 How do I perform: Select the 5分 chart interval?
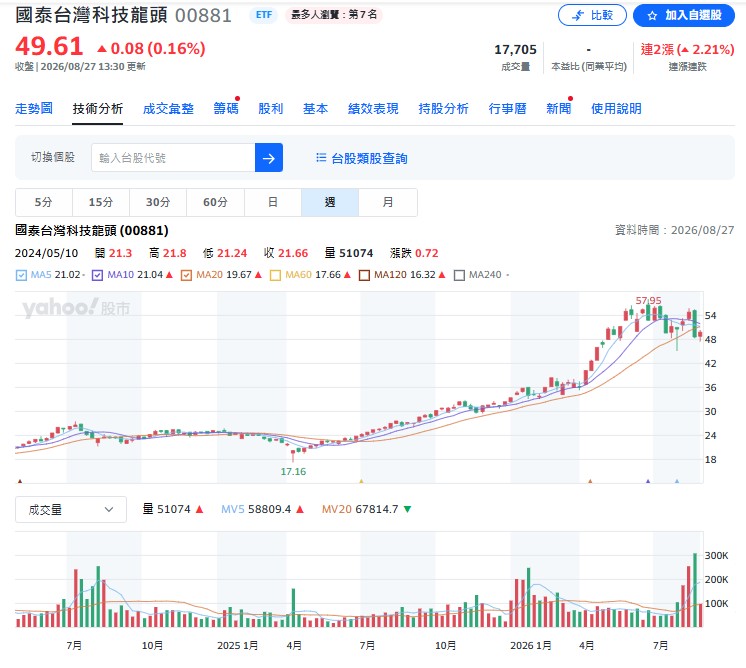click(x=44, y=202)
